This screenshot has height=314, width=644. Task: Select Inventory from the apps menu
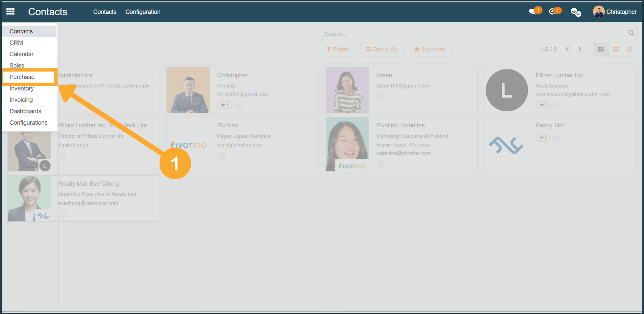point(21,89)
